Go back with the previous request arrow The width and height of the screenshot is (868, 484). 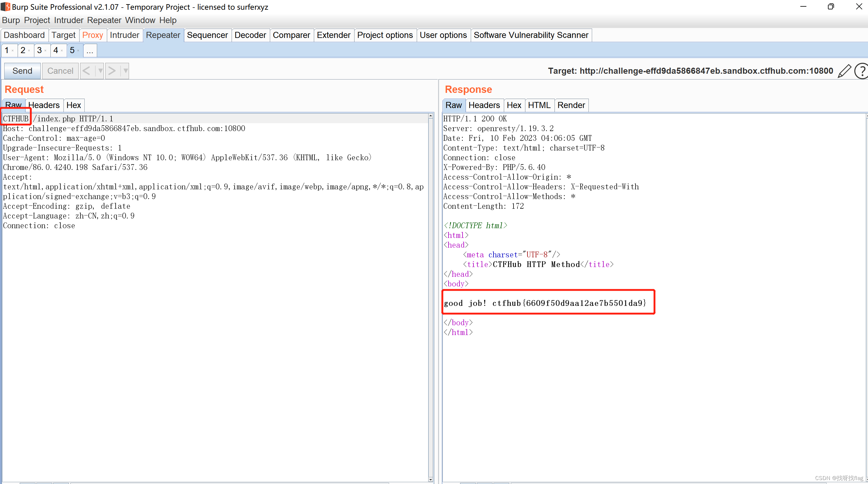point(86,71)
